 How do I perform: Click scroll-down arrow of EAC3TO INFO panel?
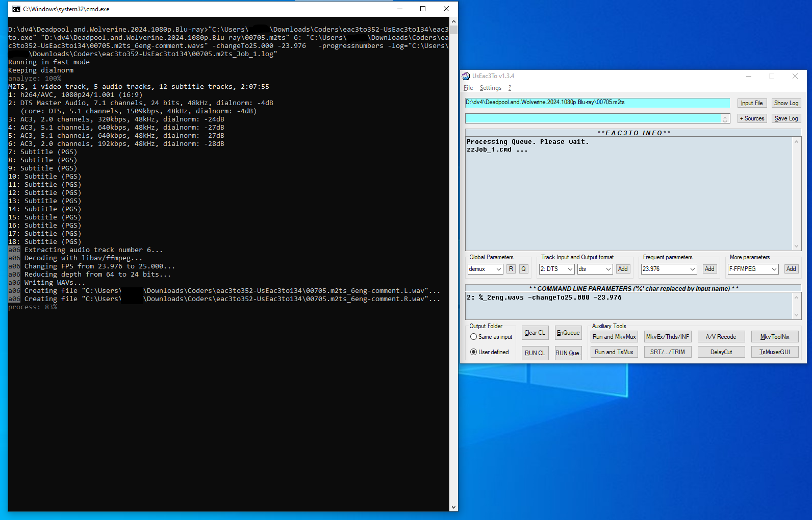[796, 246]
